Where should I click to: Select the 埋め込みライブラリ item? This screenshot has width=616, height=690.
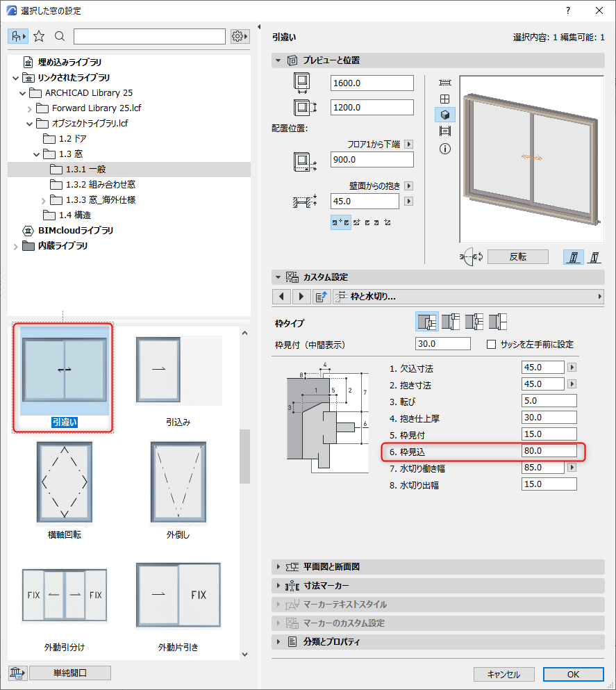click(62, 62)
